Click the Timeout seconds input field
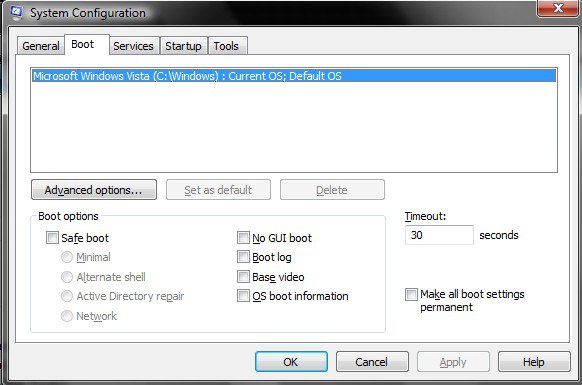Viewport: 582px width, 385px height. coord(439,235)
